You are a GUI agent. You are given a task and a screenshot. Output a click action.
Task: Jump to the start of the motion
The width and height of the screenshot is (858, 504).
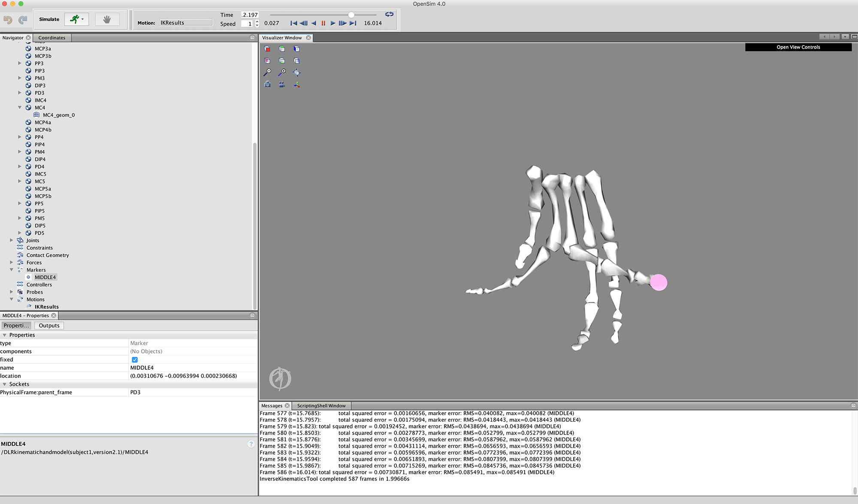[293, 23]
